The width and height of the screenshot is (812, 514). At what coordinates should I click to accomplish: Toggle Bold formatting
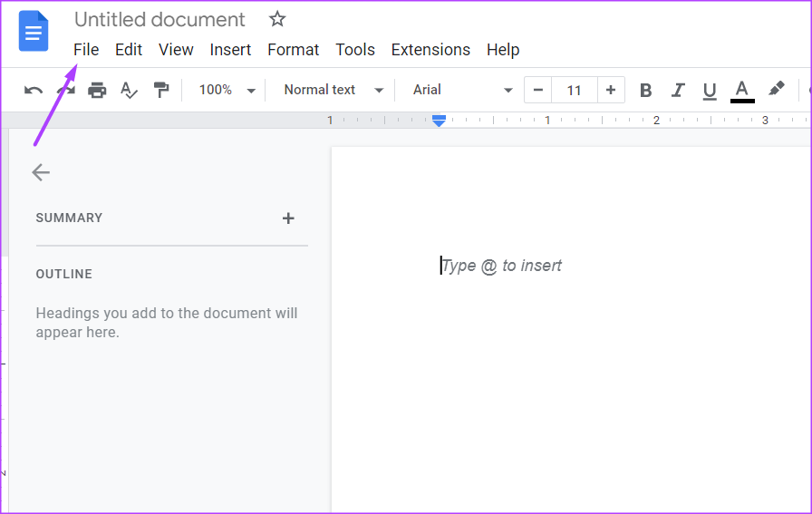point(645,90)
